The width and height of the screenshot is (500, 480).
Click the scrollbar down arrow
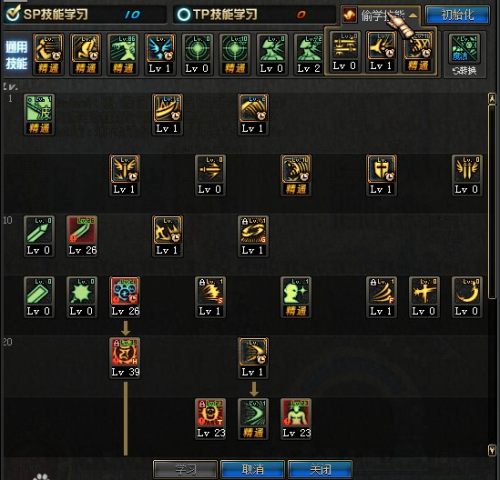coord(492,450)
